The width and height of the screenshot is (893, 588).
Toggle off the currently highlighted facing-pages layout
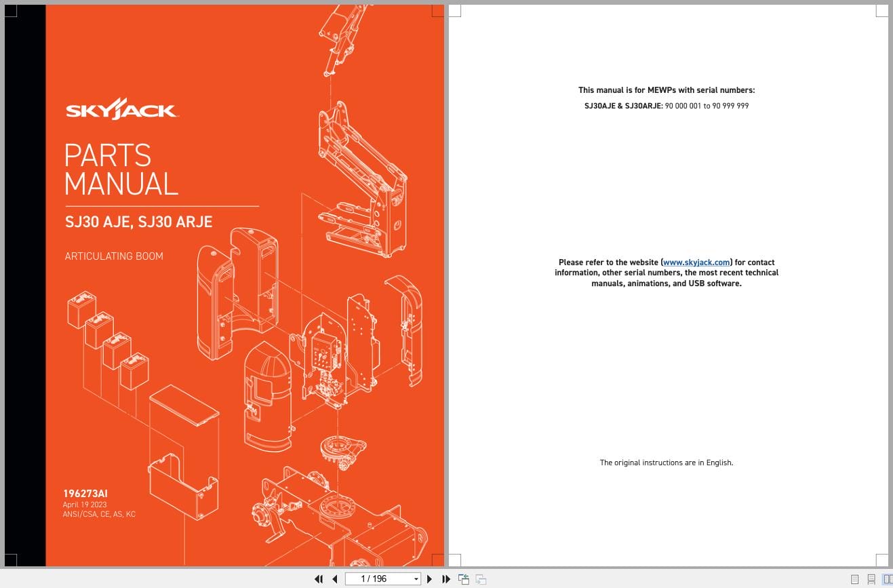click(887, 579)
